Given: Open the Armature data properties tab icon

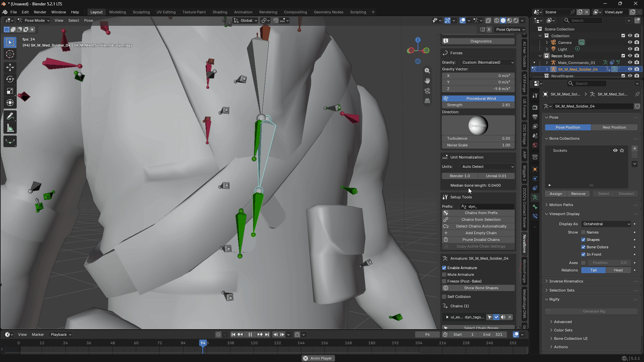Looking at the screenshot, I should coord(535,197).
